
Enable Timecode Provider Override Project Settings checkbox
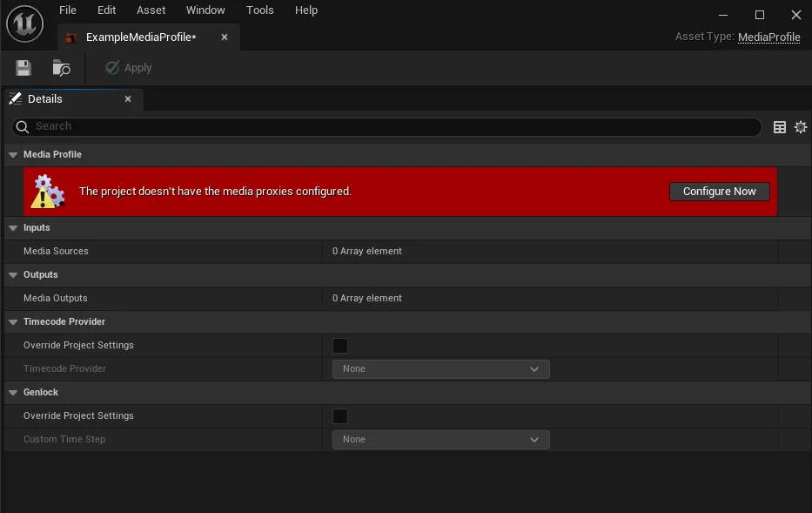point(340,346)
